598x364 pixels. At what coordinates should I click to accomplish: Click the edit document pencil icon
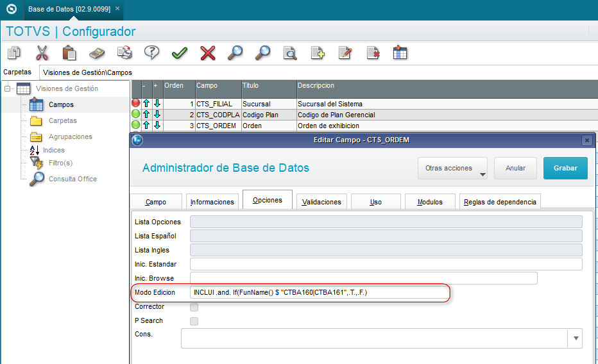point(345,53)
